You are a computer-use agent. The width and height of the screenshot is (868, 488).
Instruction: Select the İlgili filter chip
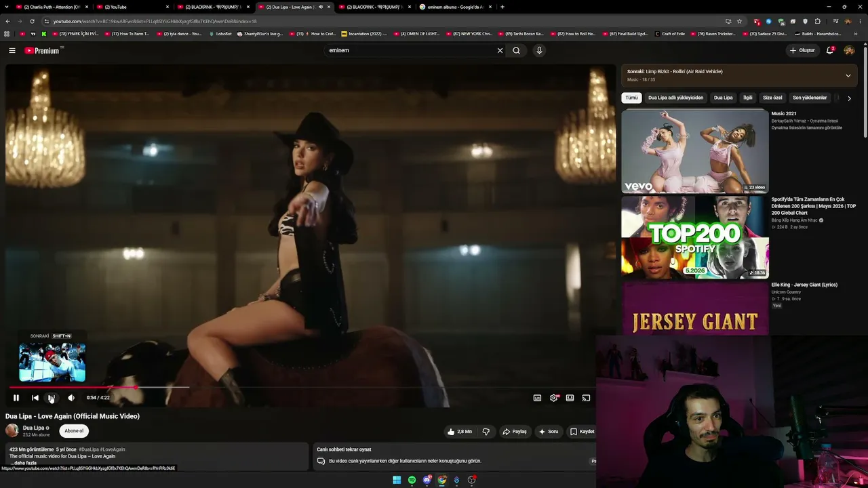pyautogui.click(x=747, y=98)
